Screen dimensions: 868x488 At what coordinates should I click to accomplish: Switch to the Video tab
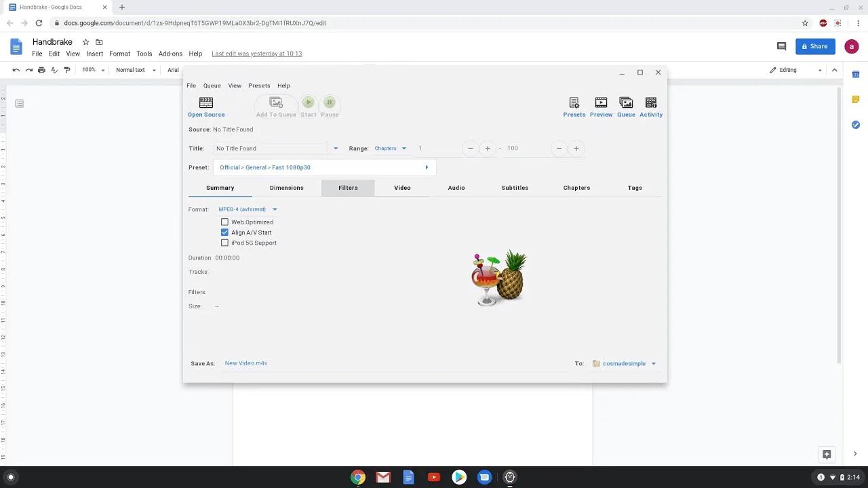402,188
